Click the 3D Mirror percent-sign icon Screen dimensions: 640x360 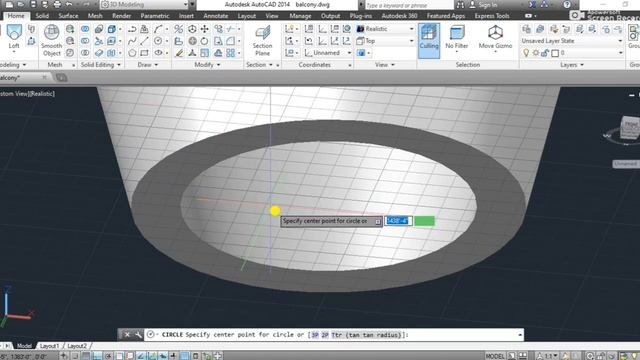pyautogui.click(x=178, y=29)
